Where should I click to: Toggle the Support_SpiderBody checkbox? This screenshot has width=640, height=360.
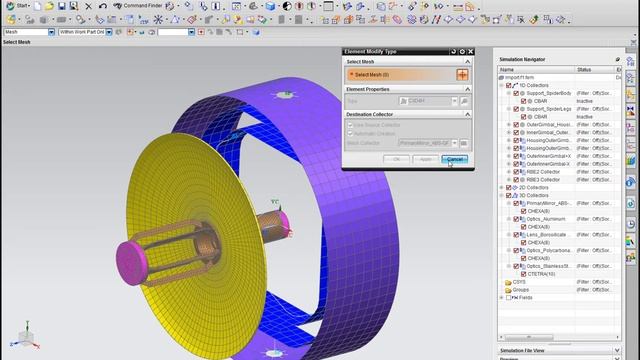[x=516, y=93]
